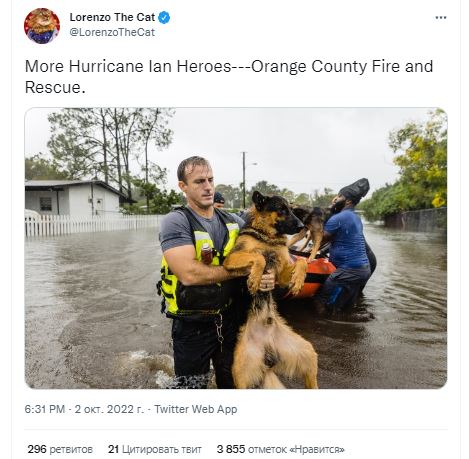Image resolution: width=469 pixels, height=459 pixels.
Task: View the 296 retweets list
Action: [x=60, y=449]
